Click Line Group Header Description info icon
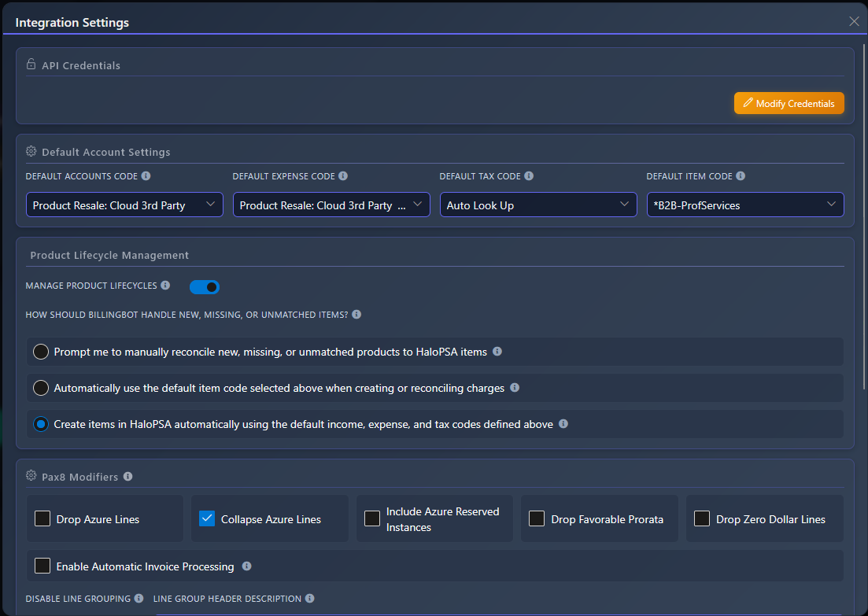The height and width of the screenshot is (616, 868). tap(310, 598)
